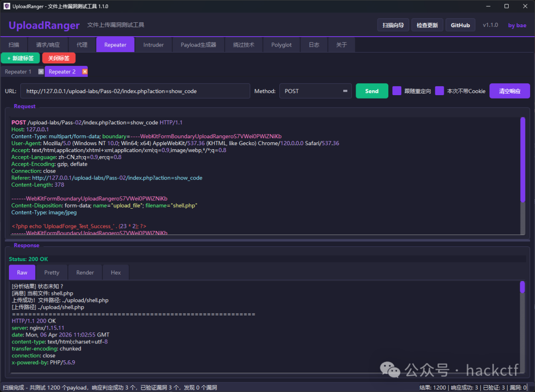Select the Repeater 1 sub-tab
535x392 pixels.
[x=18, y=72]
